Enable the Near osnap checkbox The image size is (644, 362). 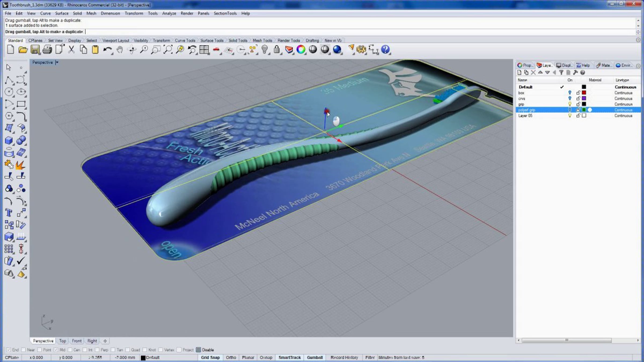(24, 350)
